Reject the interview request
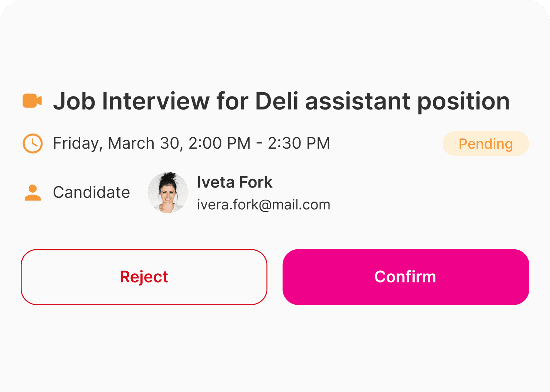The width and height of the screenshot is (550, 392). [144, 277]
